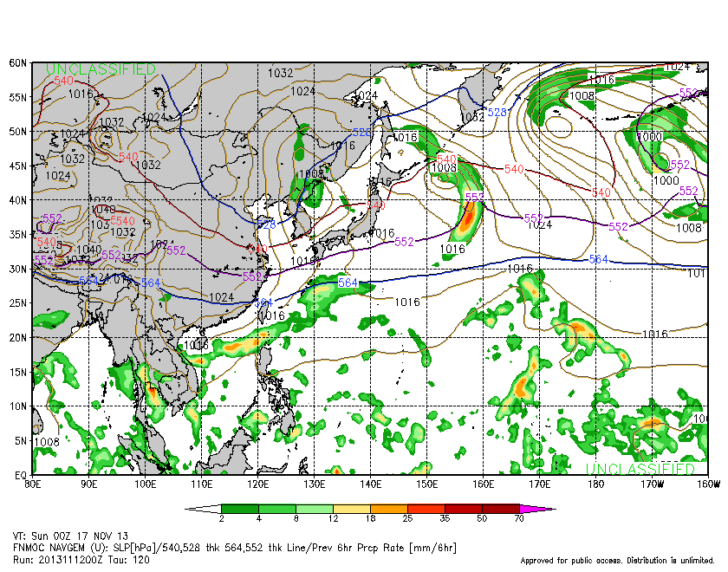Click the gray arrow at legend's left end
This screenshot has width=728, height=572.
(203, 509)
